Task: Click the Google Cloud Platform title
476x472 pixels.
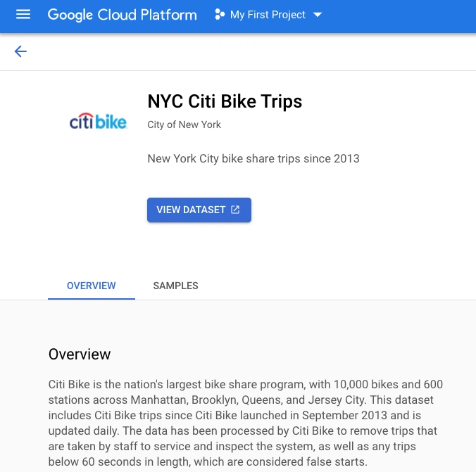Action: [x=122, y=15]
